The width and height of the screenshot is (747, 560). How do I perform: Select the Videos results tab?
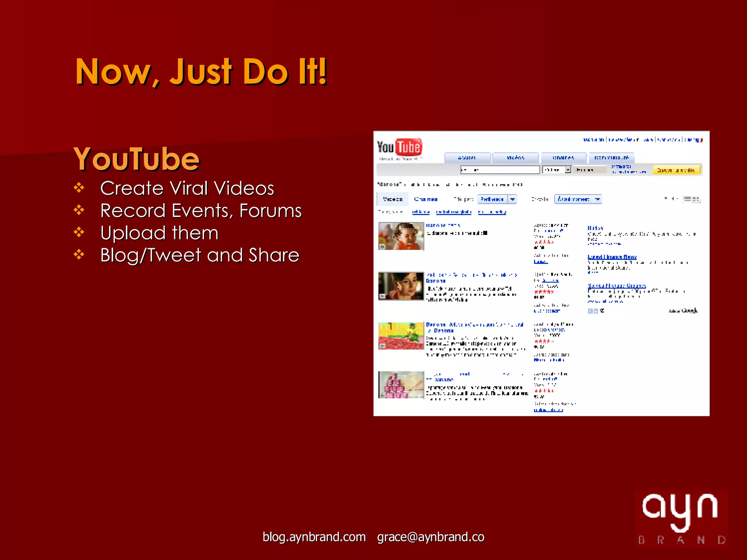click(x=392, y=199)
